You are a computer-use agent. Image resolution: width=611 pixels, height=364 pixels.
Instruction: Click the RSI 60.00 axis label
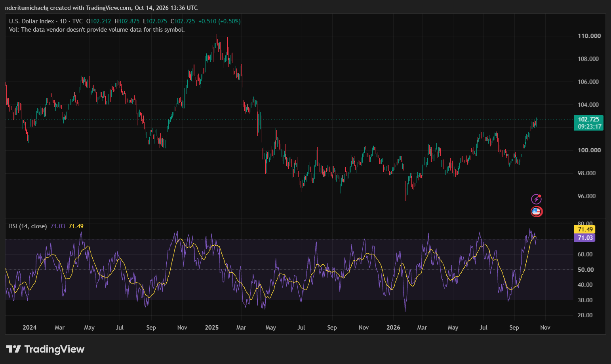585,254
